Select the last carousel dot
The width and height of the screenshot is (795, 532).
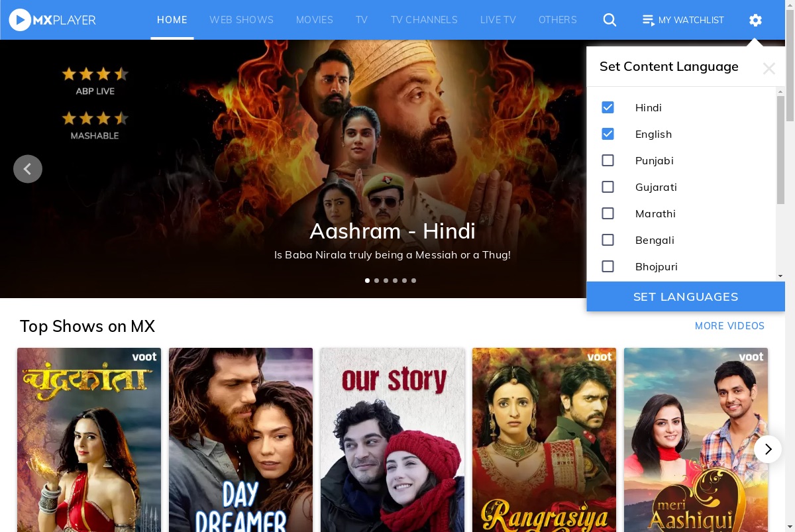[x=414, y=280]
